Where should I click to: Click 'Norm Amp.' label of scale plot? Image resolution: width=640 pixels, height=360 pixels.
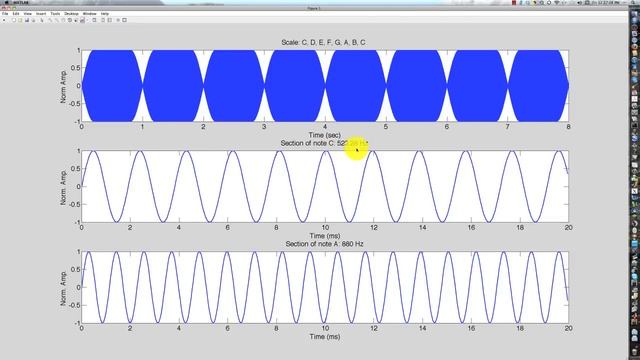pyautogui.click(x=63, y=87)
